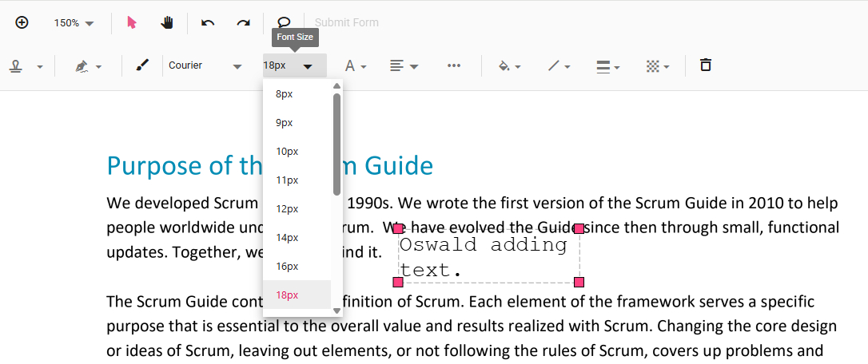Viewport: 868px width, 364px height.
Task: Click top-left resize handle of text box
Action: click(398, 228)
